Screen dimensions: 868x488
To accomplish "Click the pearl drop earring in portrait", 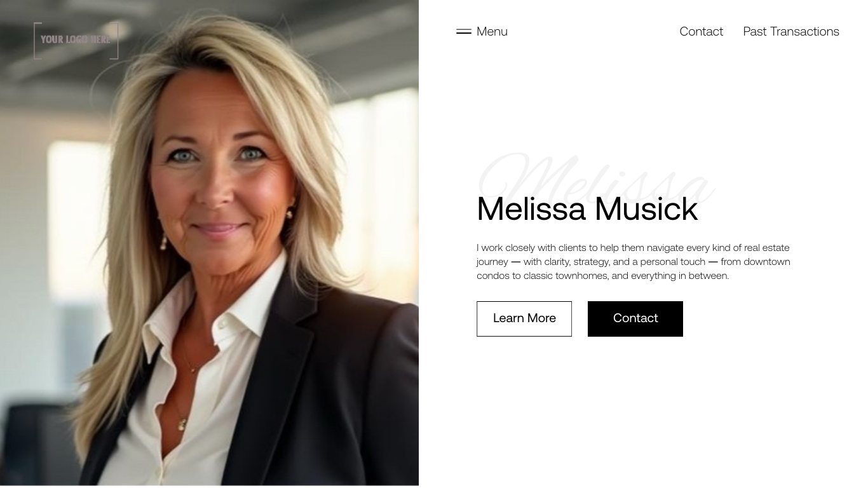I will click(163, 242).
